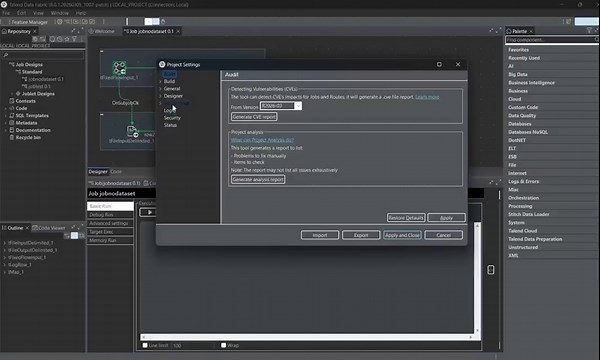Select the Memory Run tab
This screenshot has width=600, height=360.
110,241
